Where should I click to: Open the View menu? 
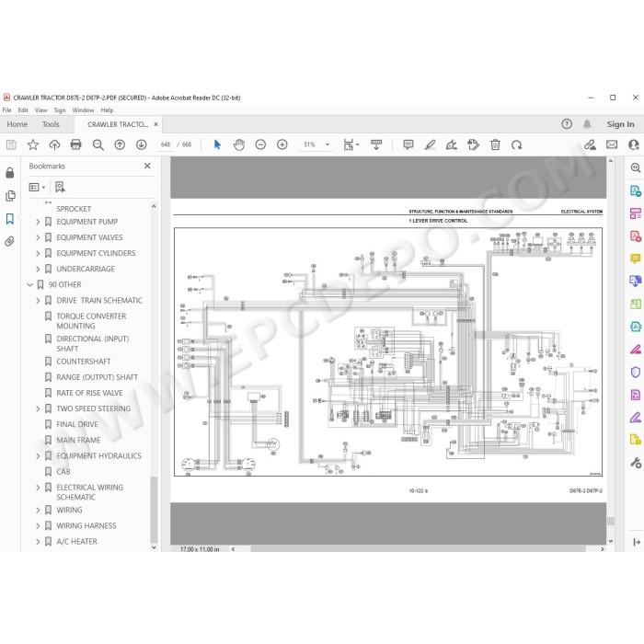(x=40, y=110)
